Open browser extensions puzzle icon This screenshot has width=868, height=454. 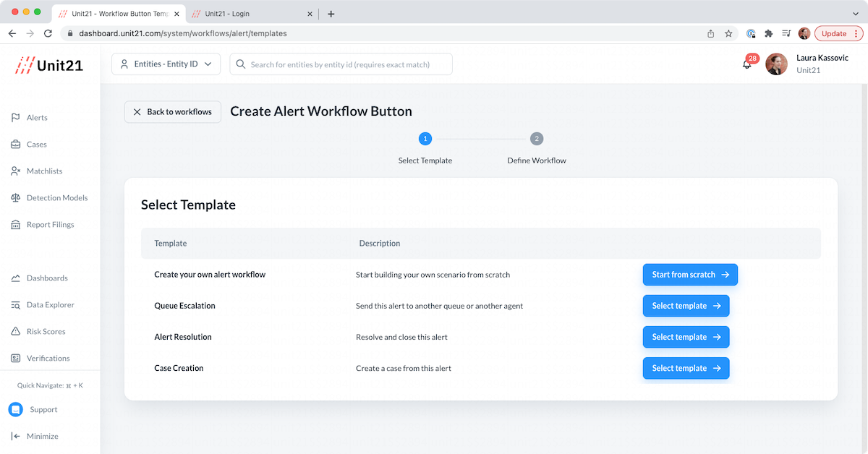[768, 33]
